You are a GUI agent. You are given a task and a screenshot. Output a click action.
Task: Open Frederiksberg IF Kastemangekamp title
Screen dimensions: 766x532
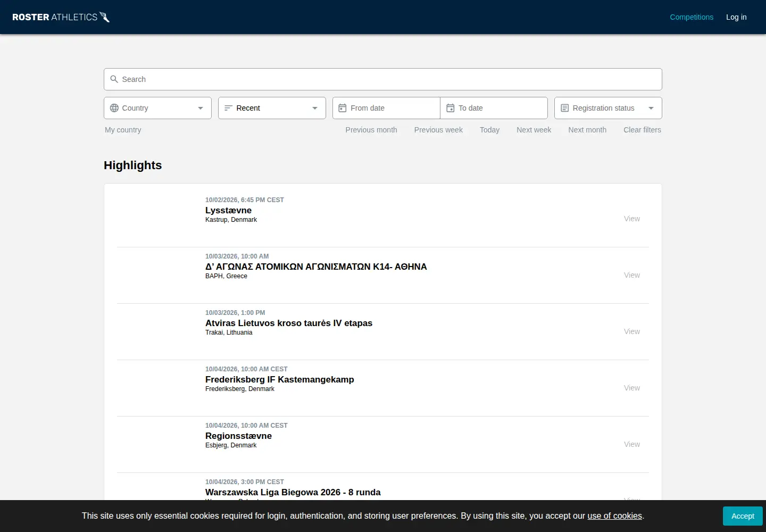coord(280,379)
